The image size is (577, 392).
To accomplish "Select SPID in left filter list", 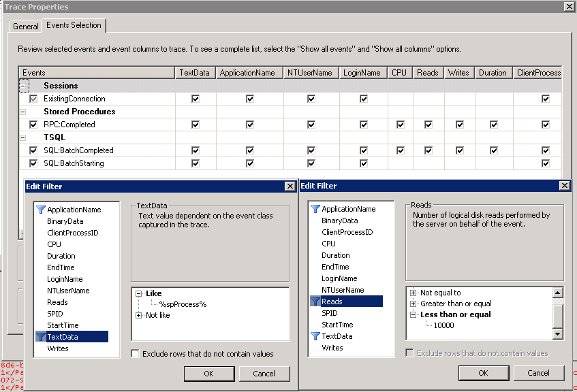I will [x=55, y=314].
